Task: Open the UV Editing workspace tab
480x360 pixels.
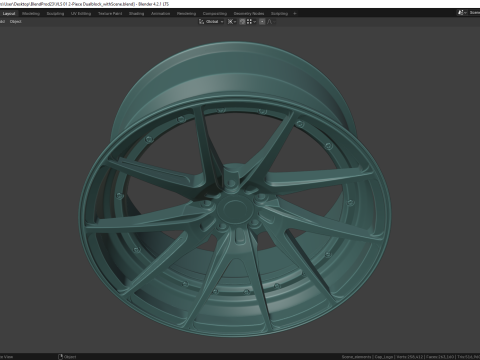Action: tap(81, 14)
